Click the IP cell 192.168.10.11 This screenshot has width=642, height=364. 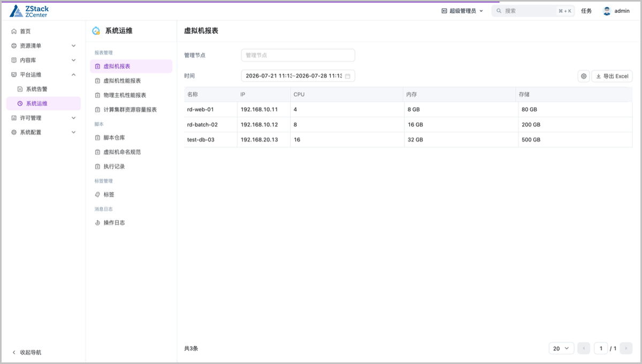(264, 110)
